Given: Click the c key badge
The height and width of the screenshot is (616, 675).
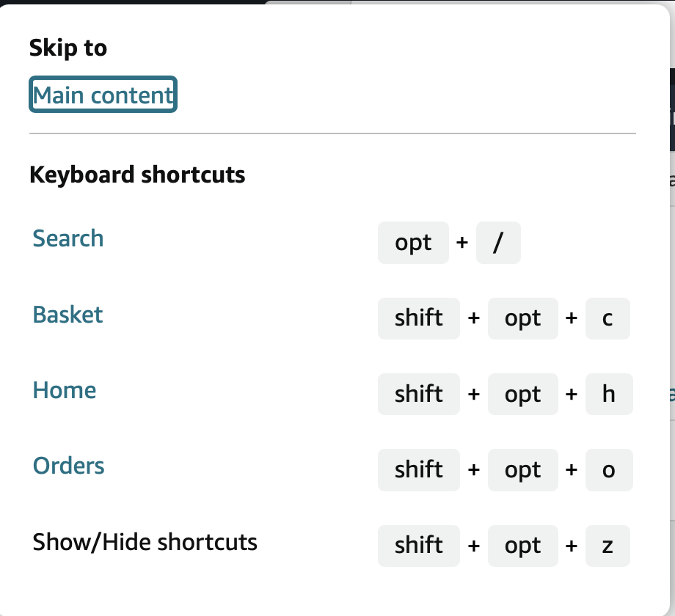Looking at the screenshot, I should tap(607, 318).
